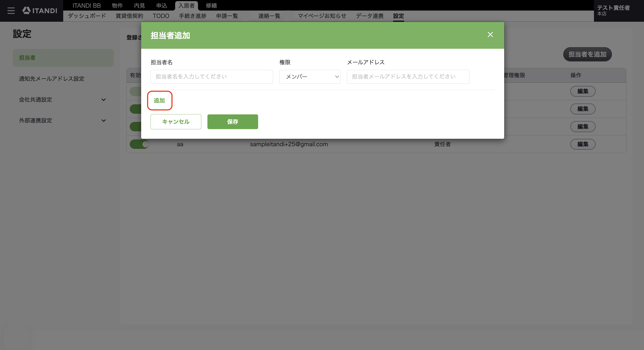Click the キャンセル button
Image resolution: width=644 pixels, height=350 pixels.
[176, 122]
